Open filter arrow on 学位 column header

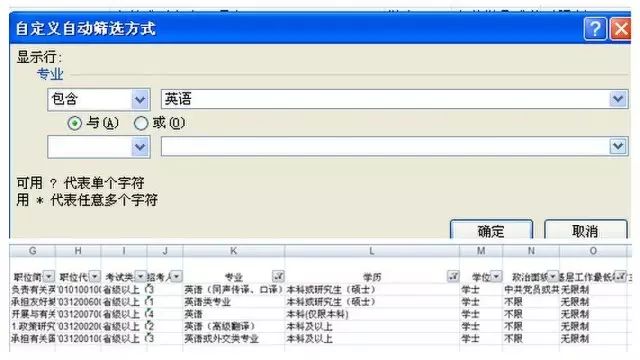496,276
